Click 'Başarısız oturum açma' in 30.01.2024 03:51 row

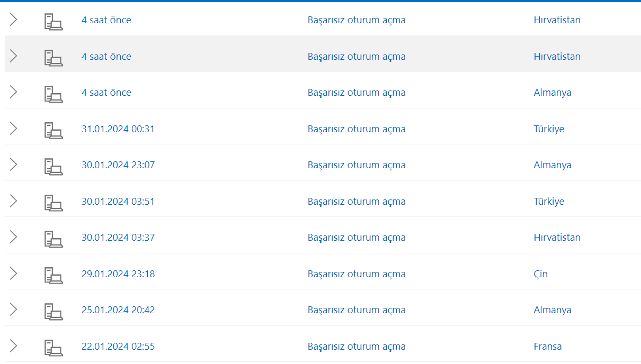357,202
